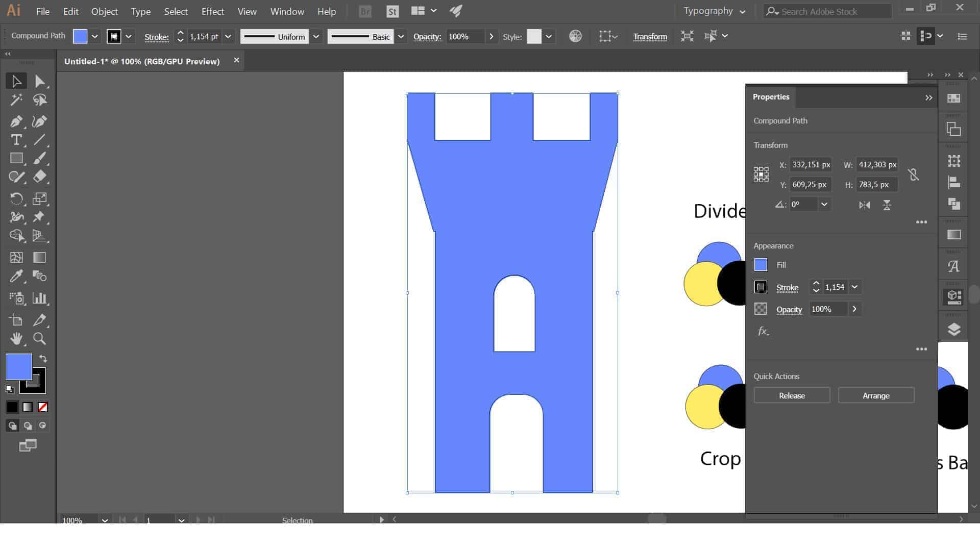
Task: Select the Eraser tool
Action: [x=40, y=177]
